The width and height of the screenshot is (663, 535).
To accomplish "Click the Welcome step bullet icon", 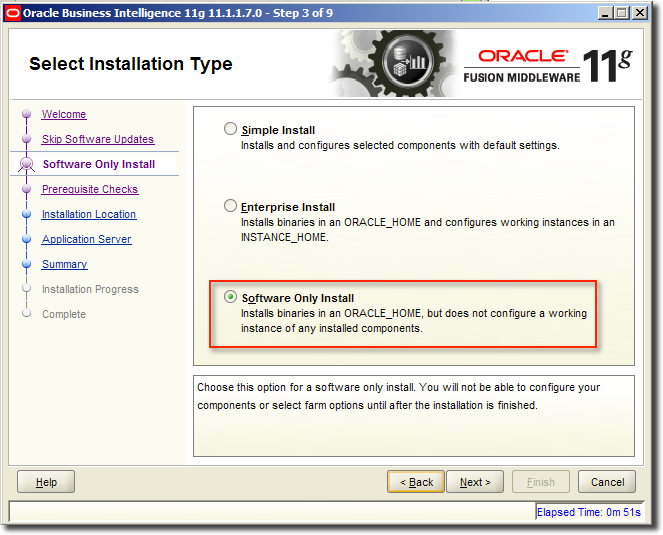I will point(27,114).
